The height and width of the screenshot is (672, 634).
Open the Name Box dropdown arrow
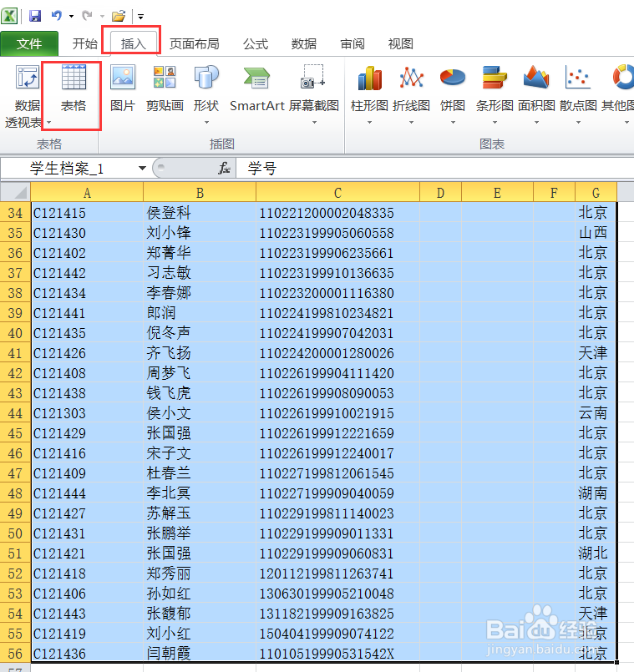(x=142, y=169)
